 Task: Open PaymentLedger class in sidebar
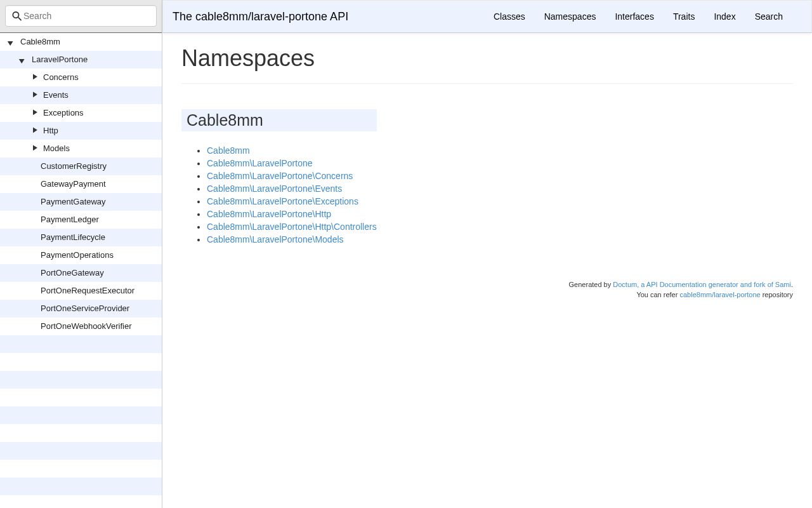70,220
